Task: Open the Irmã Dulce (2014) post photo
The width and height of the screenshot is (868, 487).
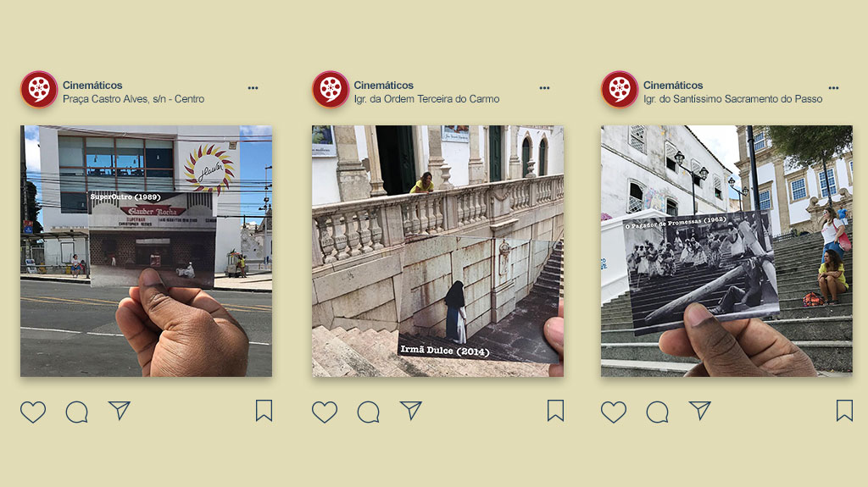Action: pyautogui.click(x=438, y=252)
